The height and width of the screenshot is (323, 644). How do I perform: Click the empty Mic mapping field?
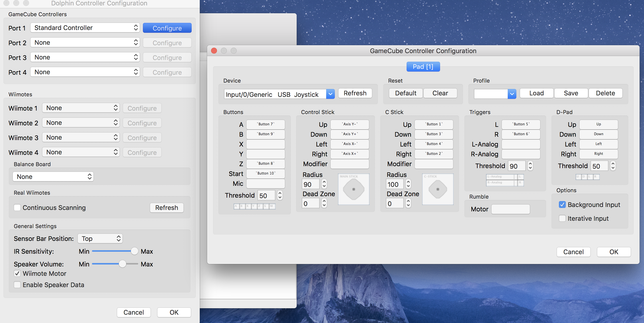coord(265,183)
